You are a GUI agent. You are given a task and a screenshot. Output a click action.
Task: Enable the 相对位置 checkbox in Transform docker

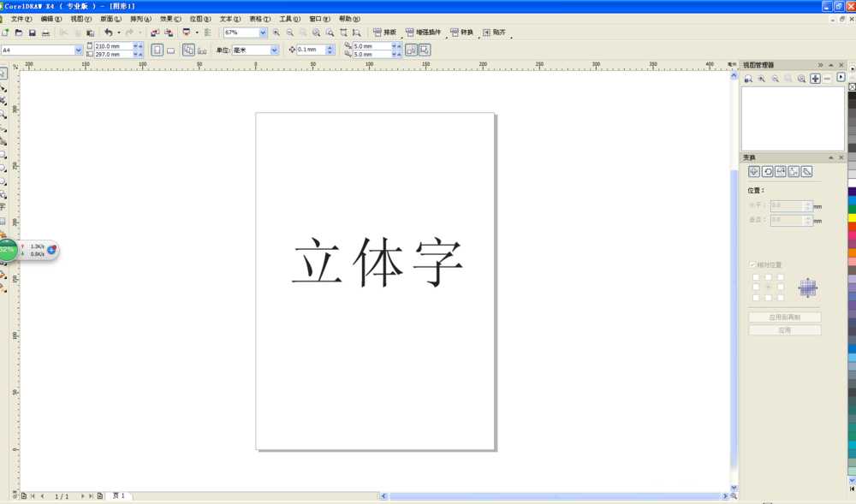click(x=750, y=264)
